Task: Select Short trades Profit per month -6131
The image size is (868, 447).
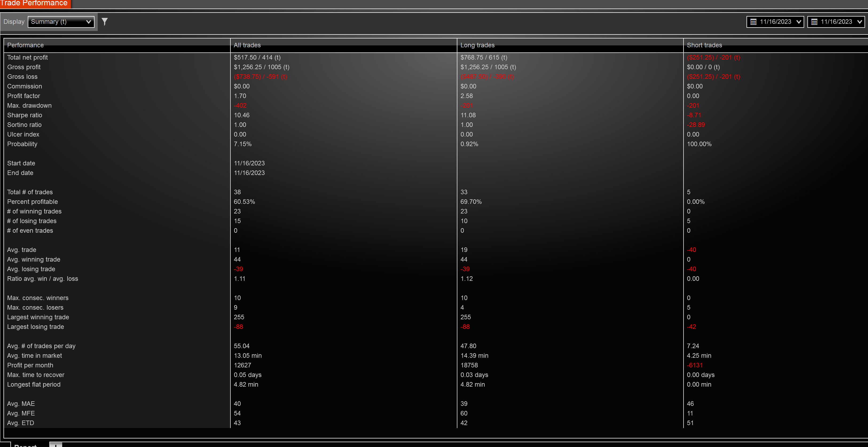Action: point(695,365)
